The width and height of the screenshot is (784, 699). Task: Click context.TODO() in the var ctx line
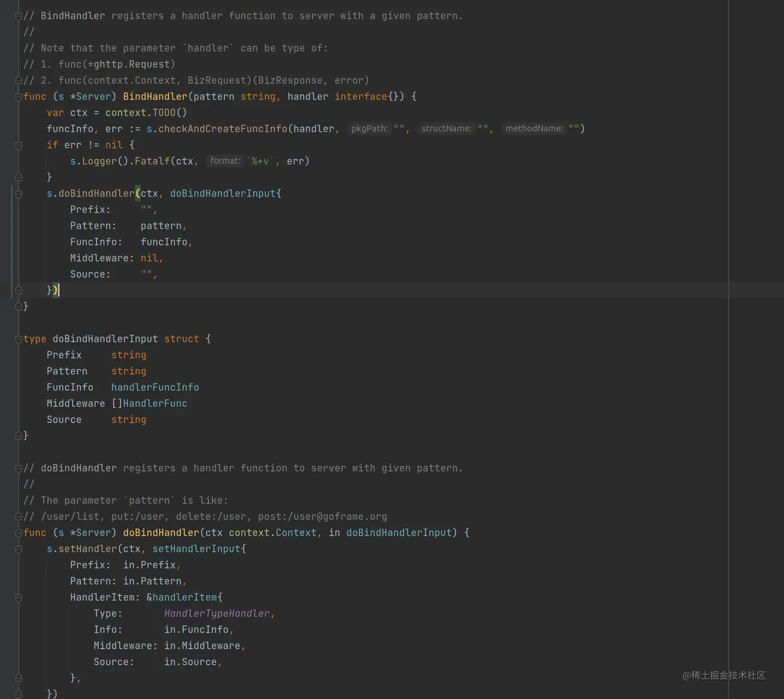146,113
